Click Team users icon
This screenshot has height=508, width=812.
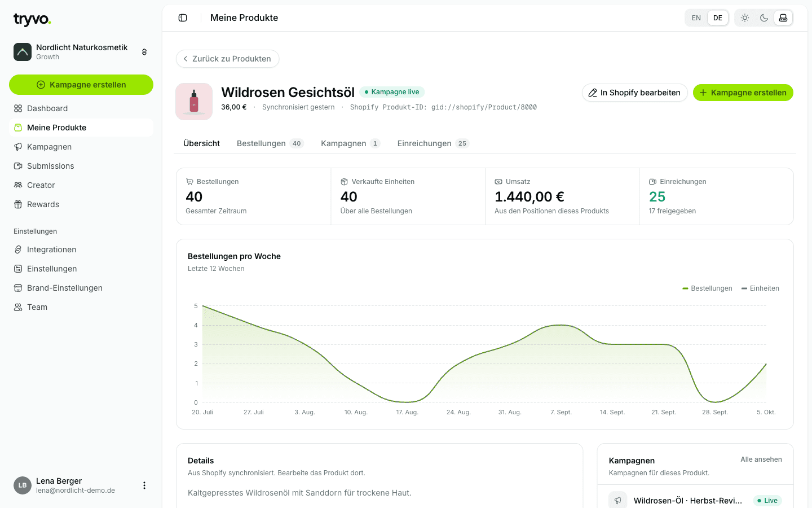[18, 307]
